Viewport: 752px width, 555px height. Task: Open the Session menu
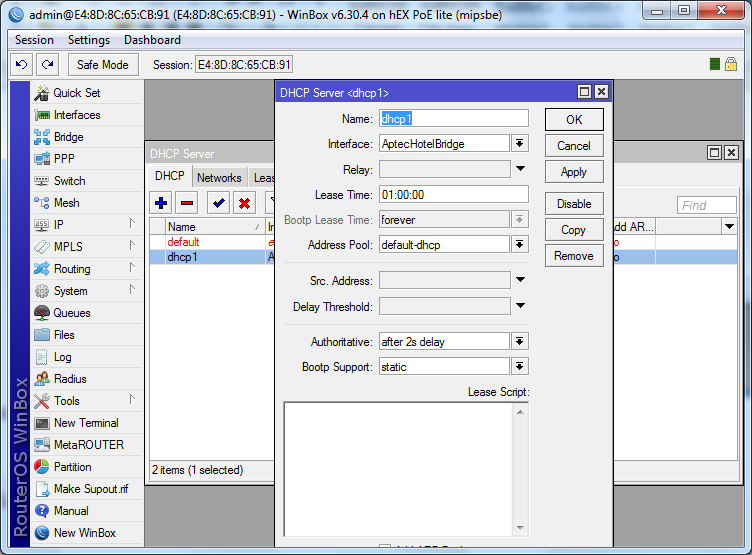pyautogui.click(x=34, y=40)
